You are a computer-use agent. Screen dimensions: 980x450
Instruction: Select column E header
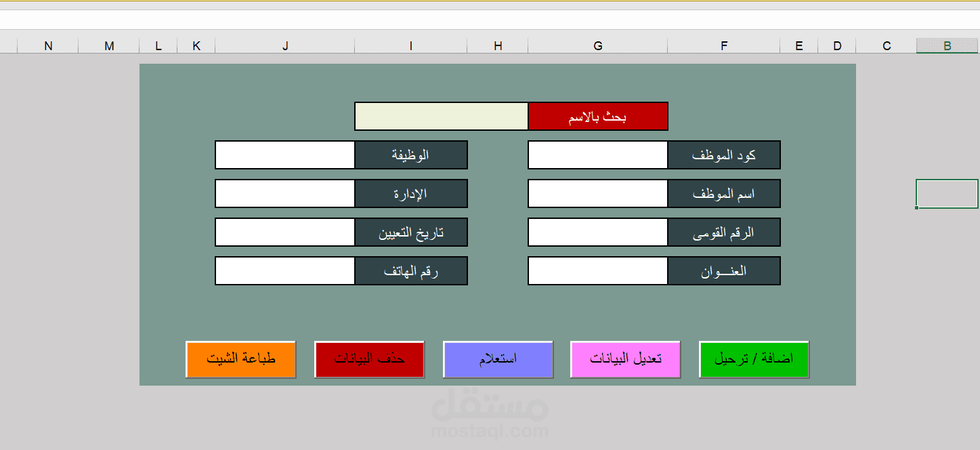(799, 45)
